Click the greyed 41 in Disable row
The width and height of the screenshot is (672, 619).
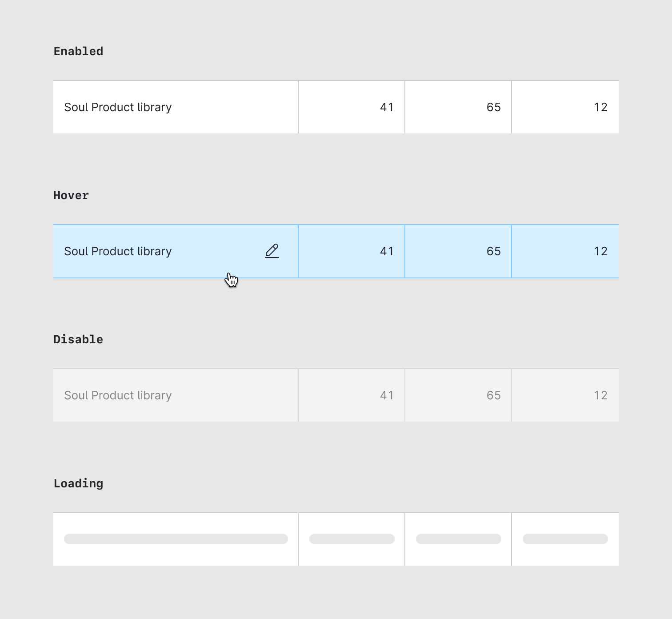point(387,395)
